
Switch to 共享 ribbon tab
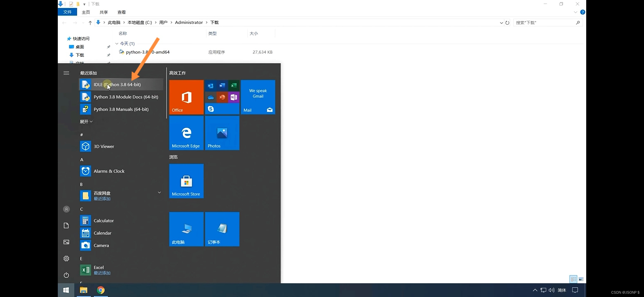click(x=104, y=12)
